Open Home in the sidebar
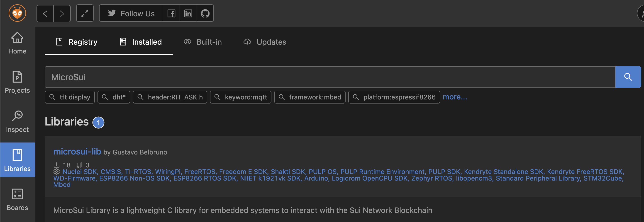The image size is (644, 222). coord(17,43)
